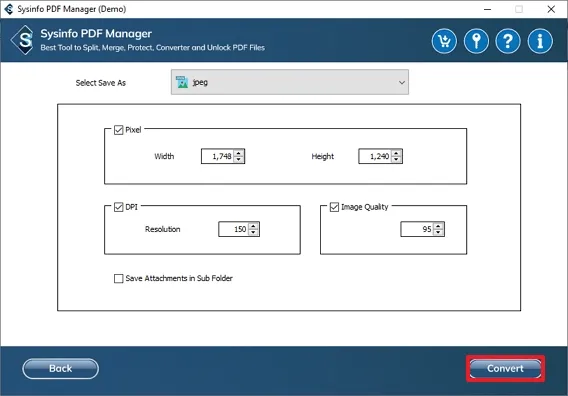Click the activation key icon
The image size is (568, 396).
click(x=476, y=41)
